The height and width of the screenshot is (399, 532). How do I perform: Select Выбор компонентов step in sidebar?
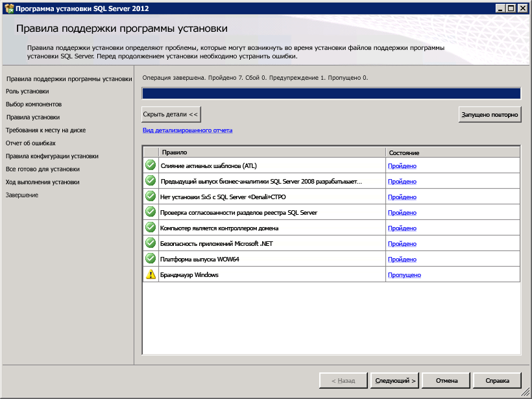(x=34, y=104)
